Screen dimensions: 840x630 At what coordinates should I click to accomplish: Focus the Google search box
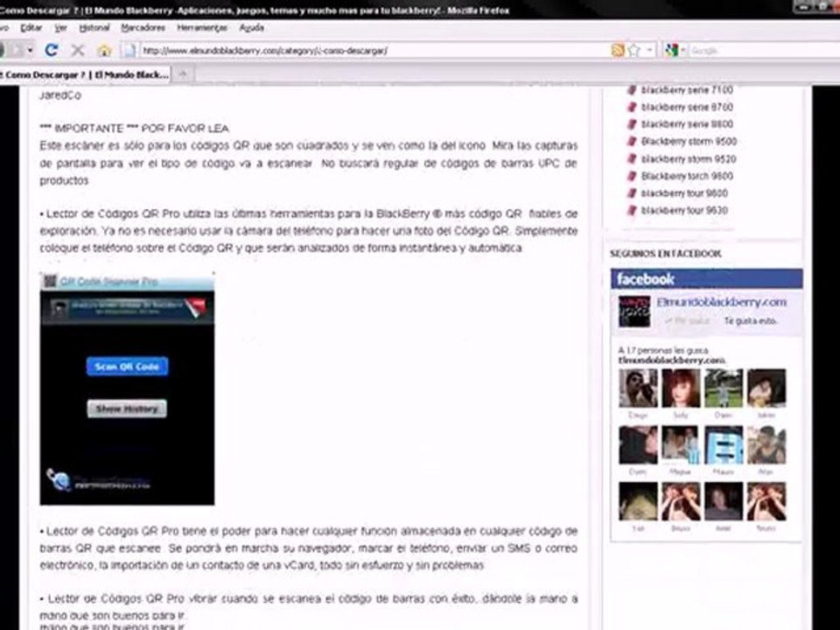coord(765,51)
